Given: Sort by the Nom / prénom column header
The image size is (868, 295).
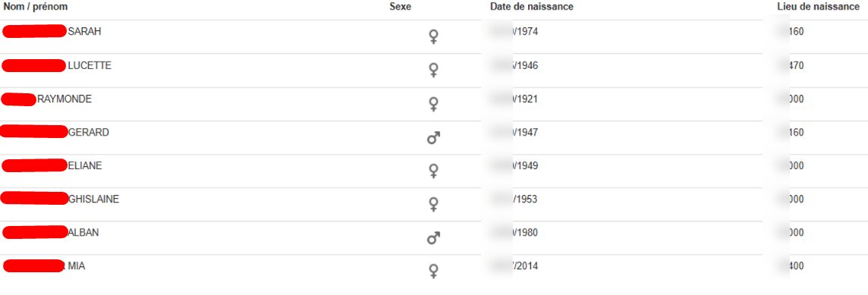Looking at the screenshot, I should pyautogui.click(x=36, y=7).
